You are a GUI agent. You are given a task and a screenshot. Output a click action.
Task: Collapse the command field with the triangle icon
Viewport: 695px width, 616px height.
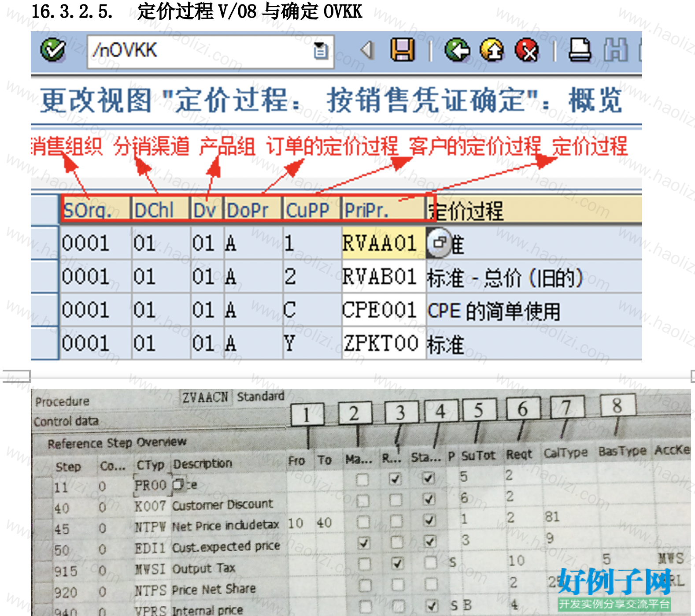(367, 50)
